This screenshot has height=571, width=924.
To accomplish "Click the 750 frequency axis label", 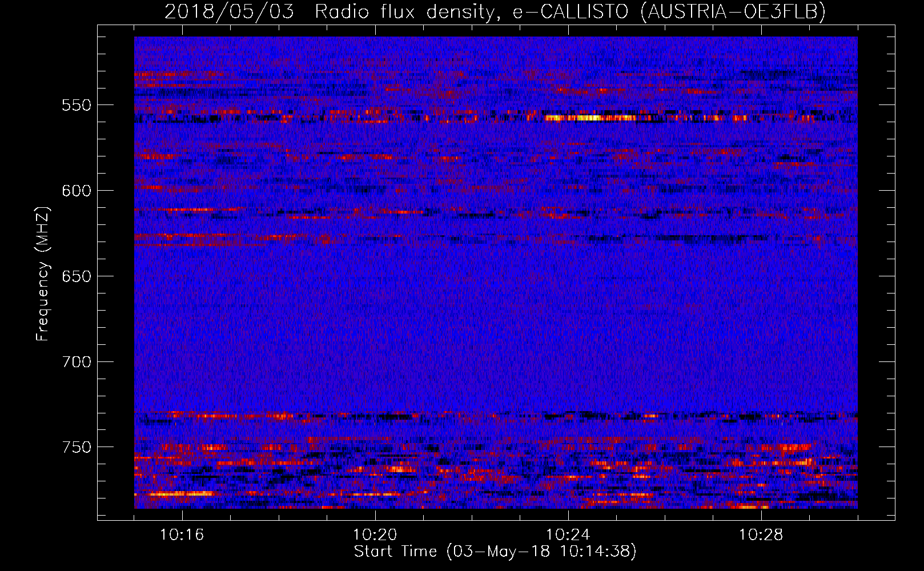I will (77, 447).
